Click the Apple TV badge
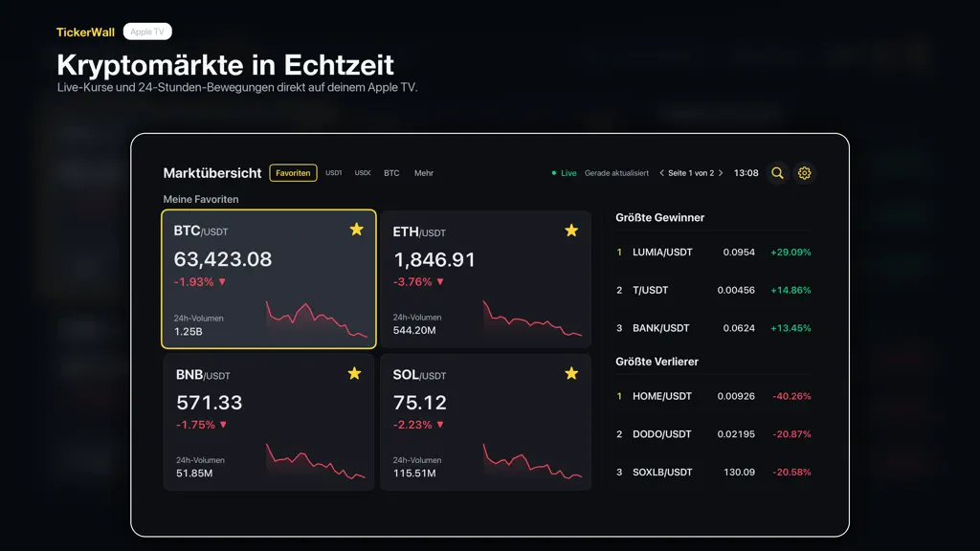The height and width of the screenshot is (551, 980). (x=147, y=32)
